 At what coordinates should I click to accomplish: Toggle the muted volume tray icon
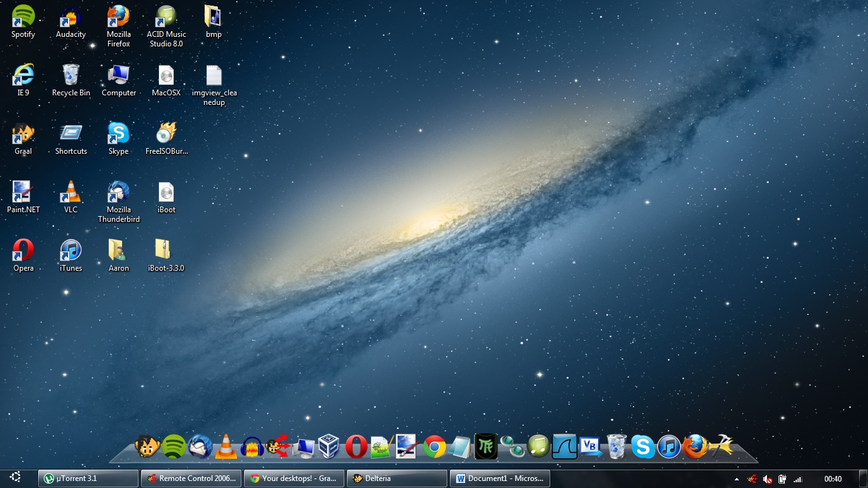click(768, 479)
